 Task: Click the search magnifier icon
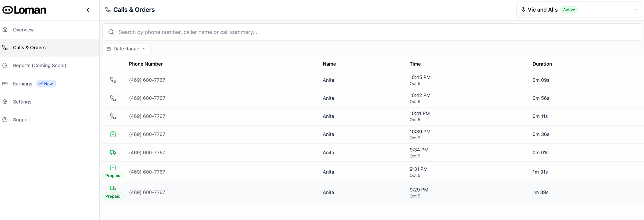click(x=111, y=32)
